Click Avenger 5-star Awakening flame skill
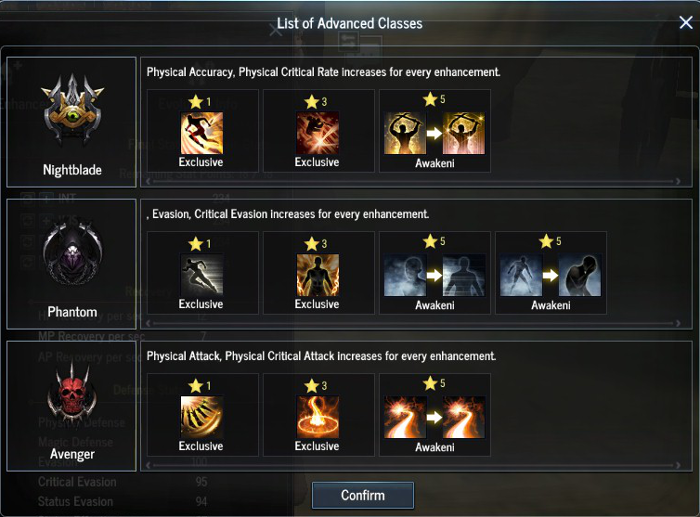The image size is (700, 517). point(434,417)
